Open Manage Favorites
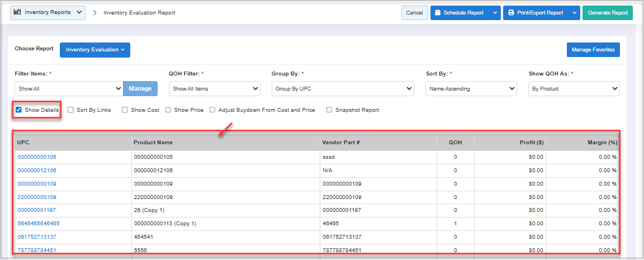The height and width of the screenshot is (260, 644). [593, 50]
